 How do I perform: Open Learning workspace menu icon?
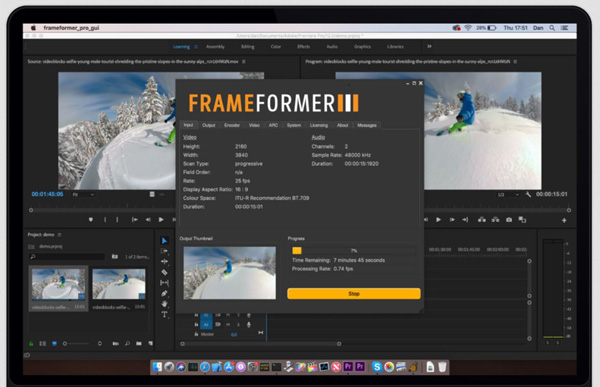[x=196, y=47]
